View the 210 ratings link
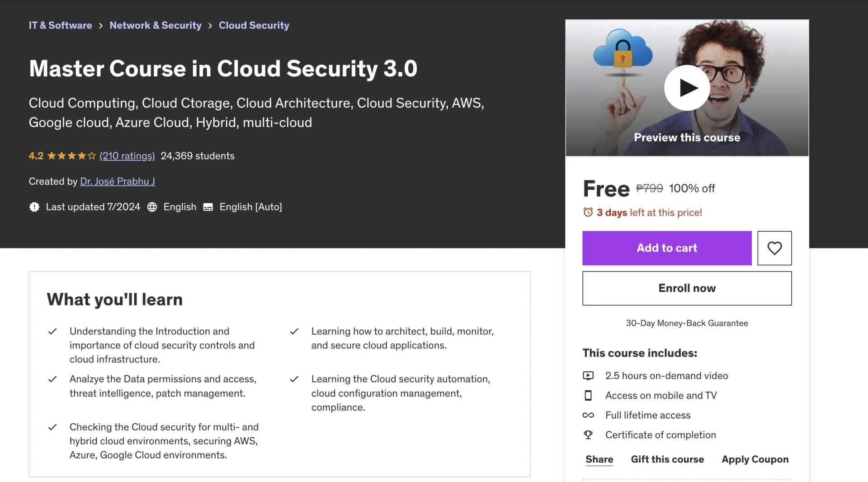The height and width of the screenshot is (482, 868). pos(127,156)
